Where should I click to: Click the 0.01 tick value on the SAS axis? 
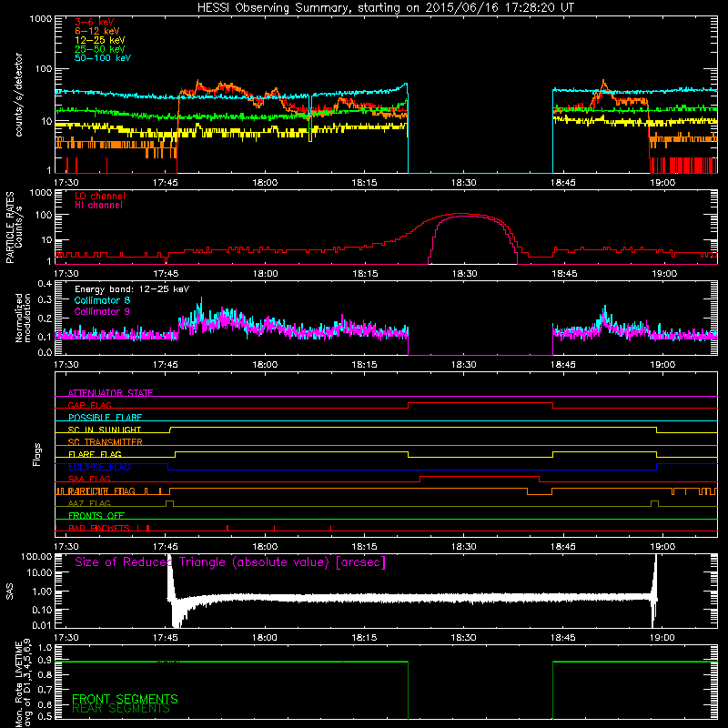click(x=42, y=625)
